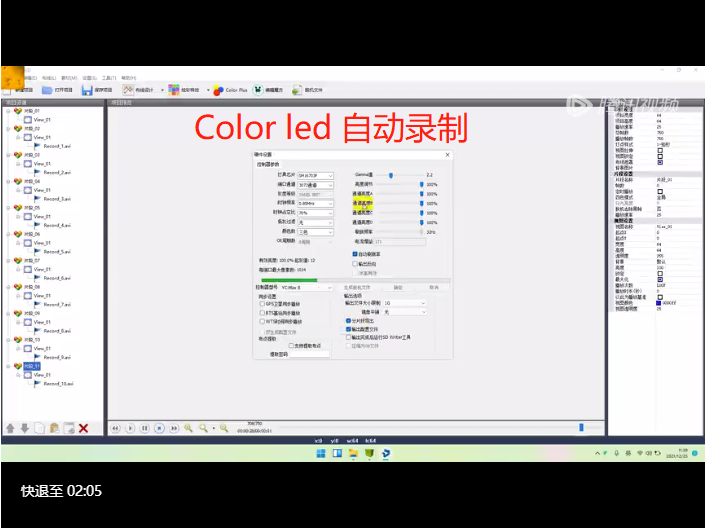Click the paste clipboard icon below the tree

pyautogui.click(x=54, y=428)
